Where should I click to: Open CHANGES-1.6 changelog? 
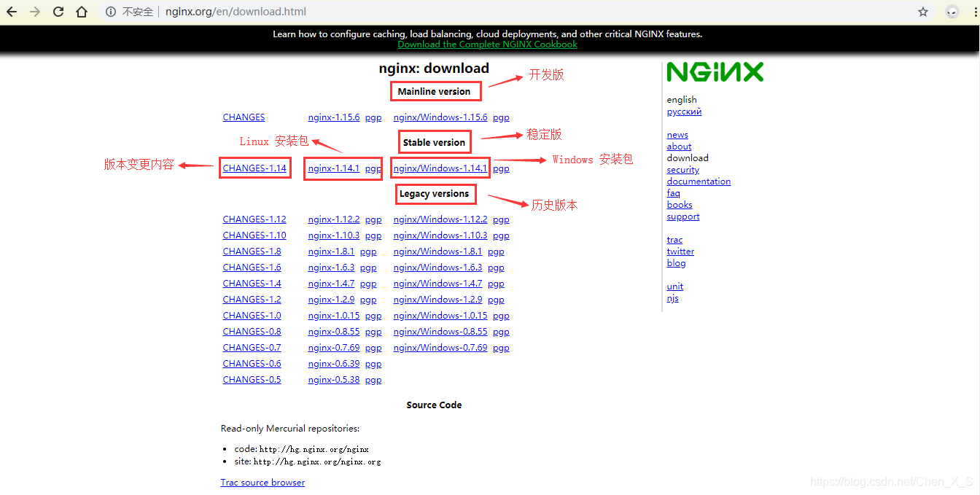pos(252,268)
